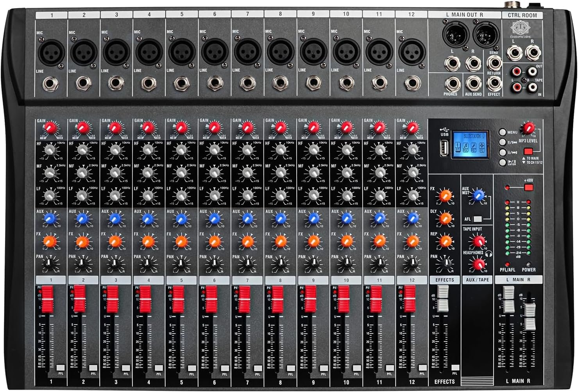578x392 pixels.
Task: Click the HEADPHONES volume knob
Action: (x=478, y=265)
